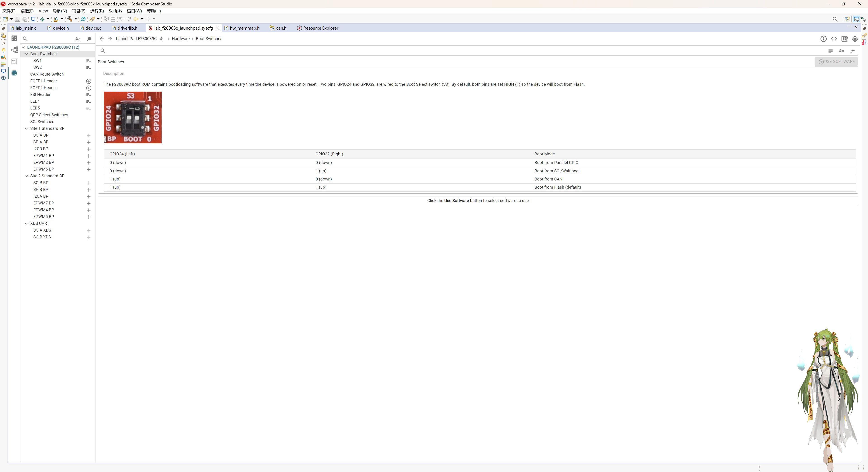Viewport: 868px width, 472px height.
Task: Open the tree diagram sidebar view
Action: [14, 50]
